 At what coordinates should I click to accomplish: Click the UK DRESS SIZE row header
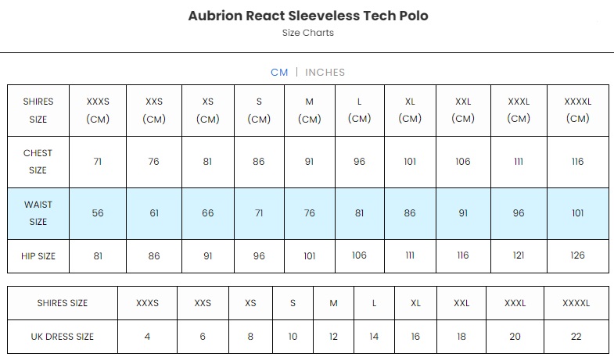point(63,337)
